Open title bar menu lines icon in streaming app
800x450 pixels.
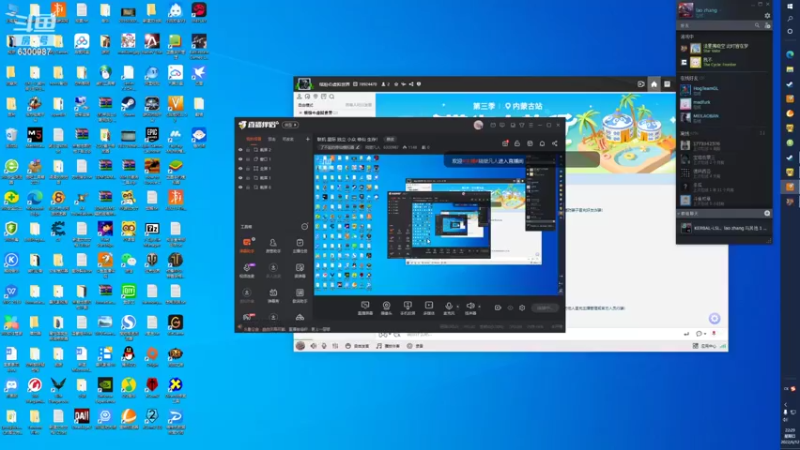(531, 125)
